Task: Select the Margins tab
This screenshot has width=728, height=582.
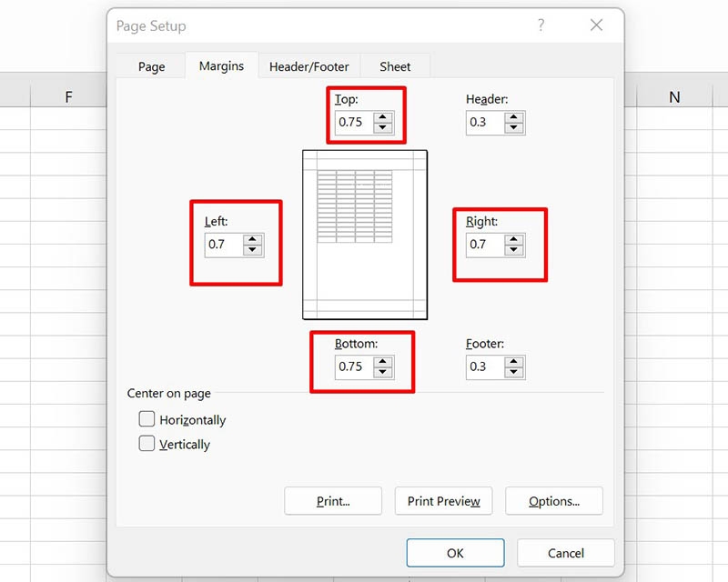Action: 220,65
